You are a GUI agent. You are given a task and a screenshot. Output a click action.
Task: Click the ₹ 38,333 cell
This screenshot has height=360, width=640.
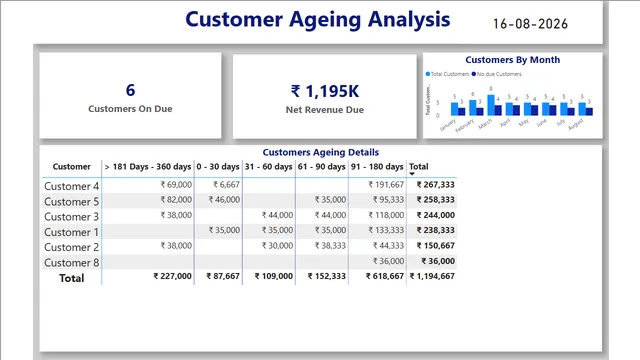[330, 246]
